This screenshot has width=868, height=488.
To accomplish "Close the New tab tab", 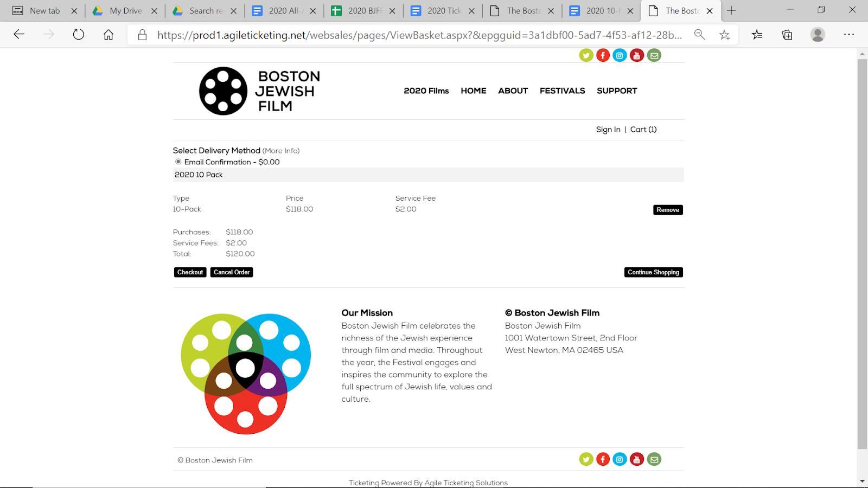I will [74, 11].
